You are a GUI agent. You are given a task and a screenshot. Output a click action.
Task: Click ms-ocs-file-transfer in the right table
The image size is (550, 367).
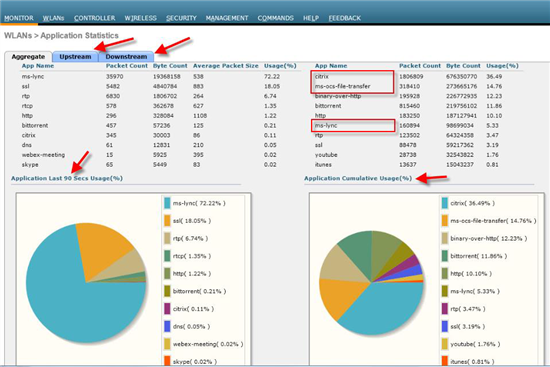(x=342, y=86)
